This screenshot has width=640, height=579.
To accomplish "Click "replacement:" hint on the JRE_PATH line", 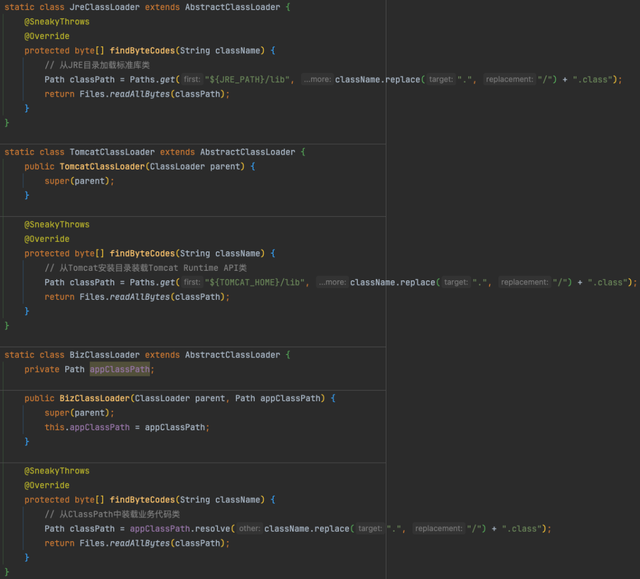I will tap(509, 79).
